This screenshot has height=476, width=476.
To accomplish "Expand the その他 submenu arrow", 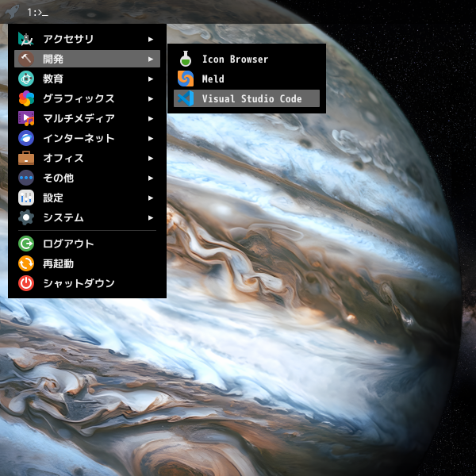I will [151, 178].
